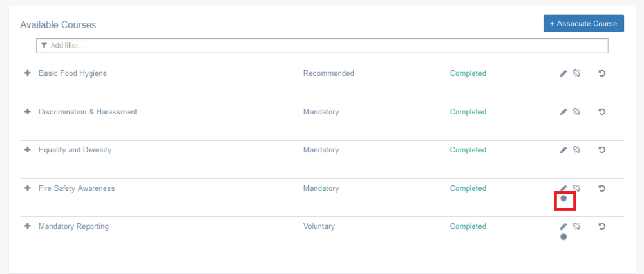Reset the Equality and Diversity progress
Screen dimensions: 644x274
click(601, 150)
